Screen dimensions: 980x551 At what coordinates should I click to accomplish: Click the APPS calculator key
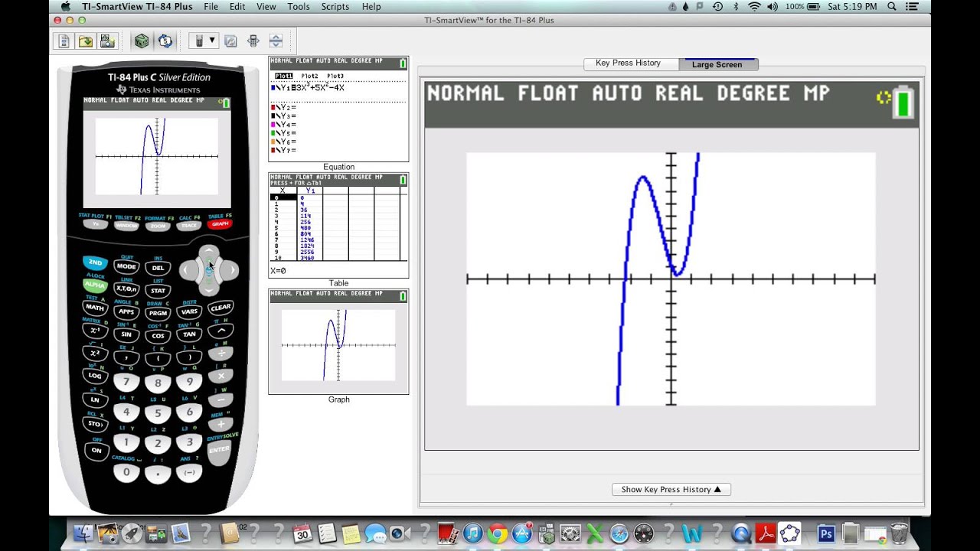[126, 311]
